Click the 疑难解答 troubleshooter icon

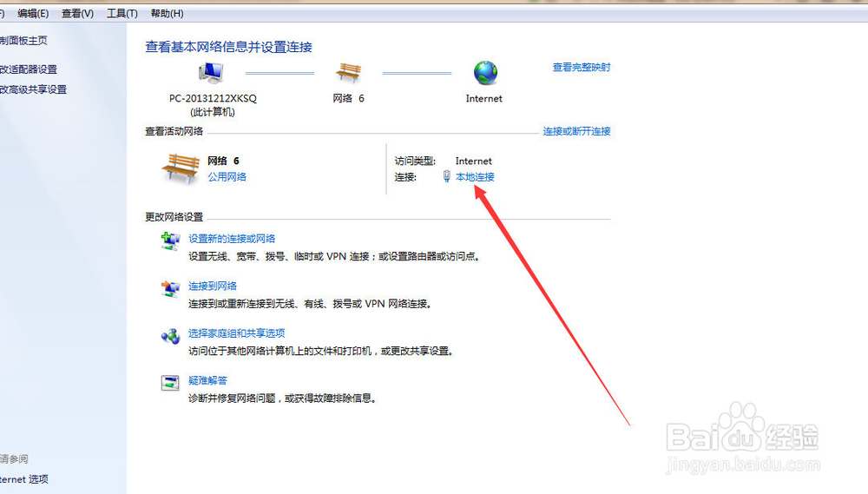[x=170, y=383]
